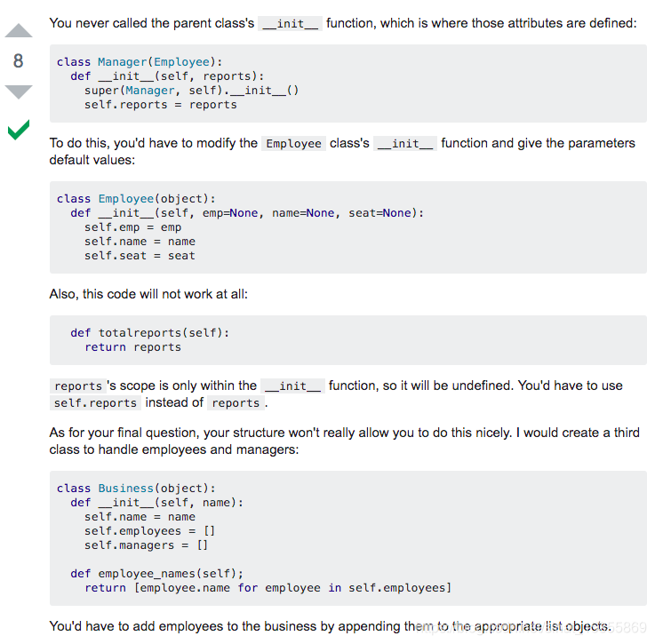The width and height of the screenshot is (655, 644).
Task: Downvote this answer with the down arrow
Action: [19, 91]
